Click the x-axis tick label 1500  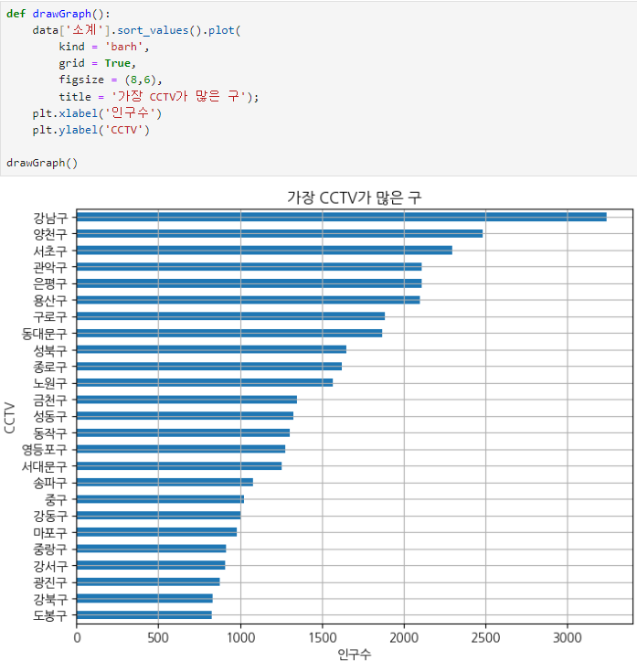pyautogui.click(x=323, y=638)
